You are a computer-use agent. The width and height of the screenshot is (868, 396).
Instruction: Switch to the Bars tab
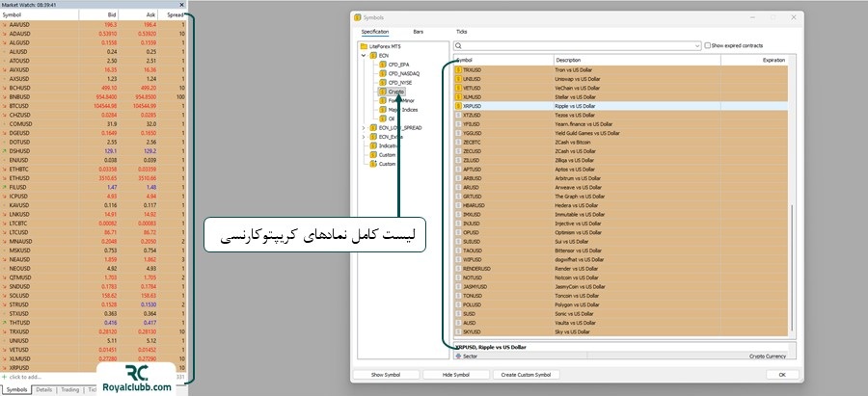(x=418, y=32)
